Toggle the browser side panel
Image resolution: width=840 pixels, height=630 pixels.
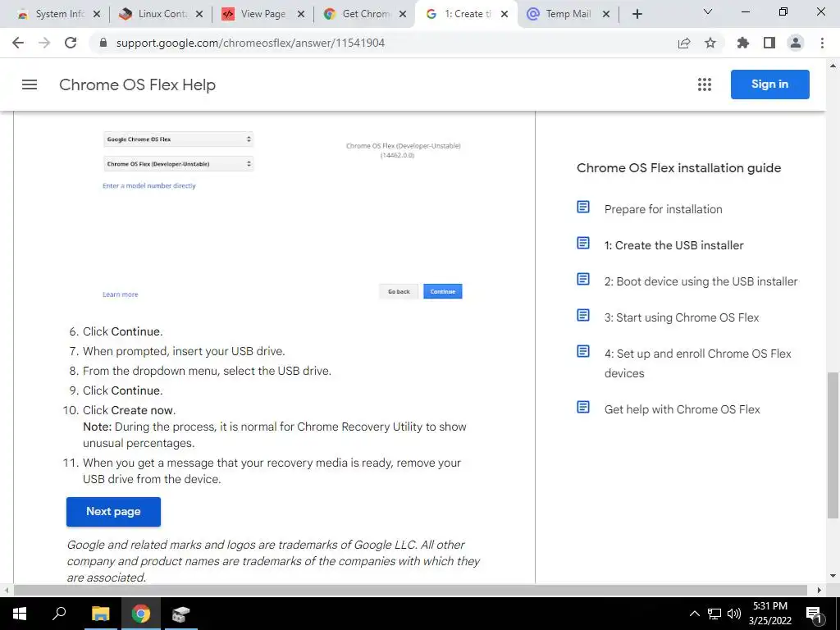click(769, 43)
